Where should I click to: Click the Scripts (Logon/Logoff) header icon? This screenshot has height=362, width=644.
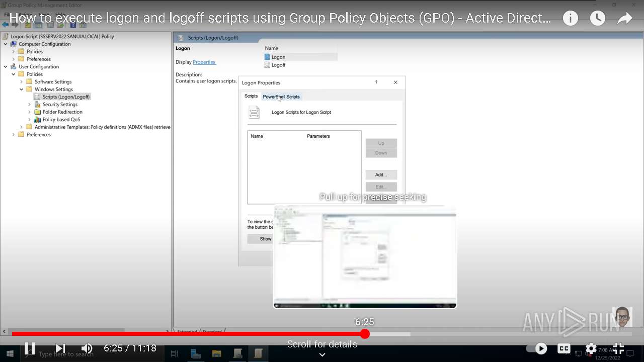click(180, 38)
